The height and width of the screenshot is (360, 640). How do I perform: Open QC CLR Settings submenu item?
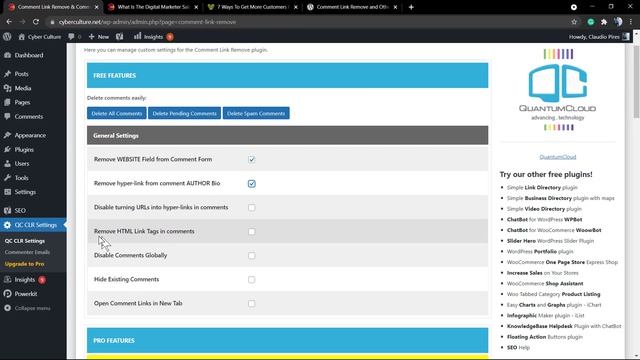point(25,241)
